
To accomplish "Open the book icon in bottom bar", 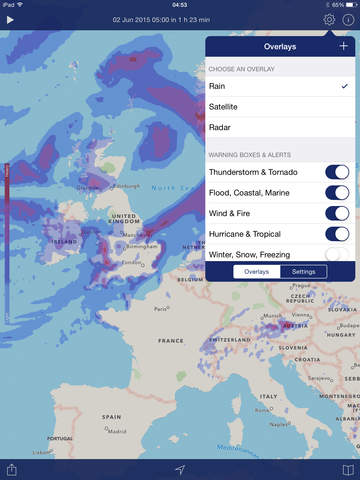I will click(348, 470).
